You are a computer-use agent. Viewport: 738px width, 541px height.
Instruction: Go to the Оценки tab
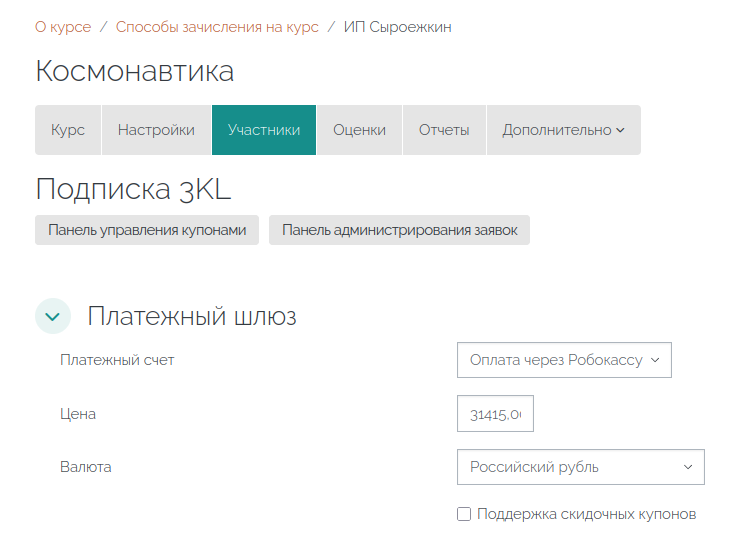pos(360,130)
